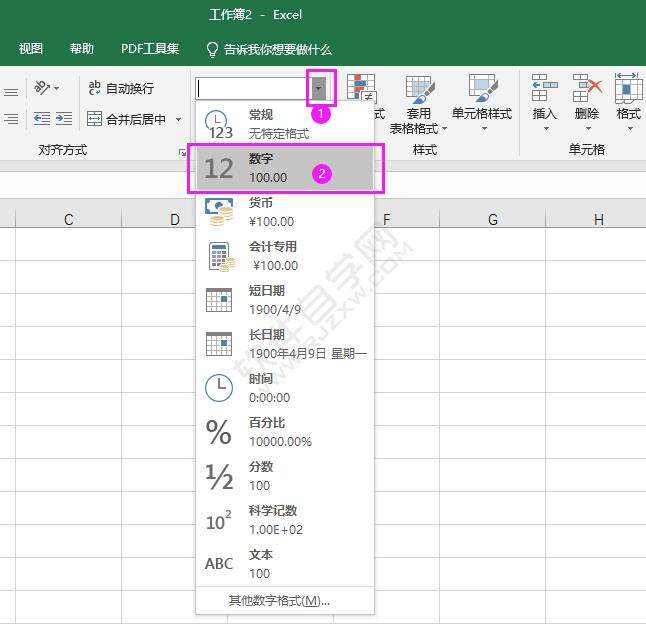646x624 pixels.
Task: Click the Merge & Center (合并后居中) button
Action: (126, 119)
